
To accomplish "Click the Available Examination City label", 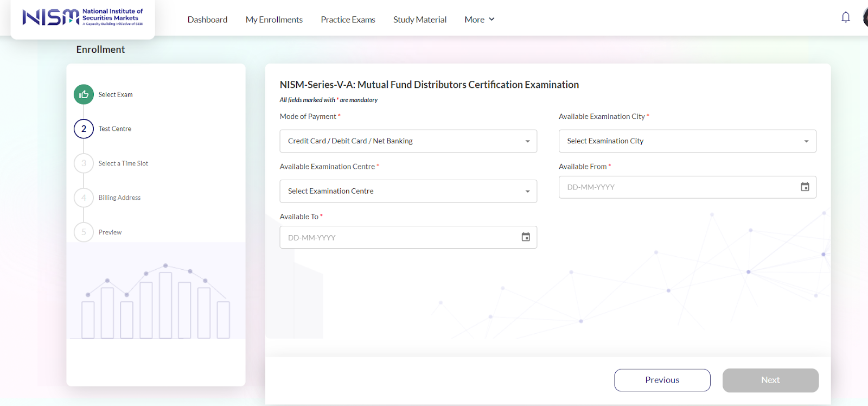I will pyautogui.click(x=604, y=116).
